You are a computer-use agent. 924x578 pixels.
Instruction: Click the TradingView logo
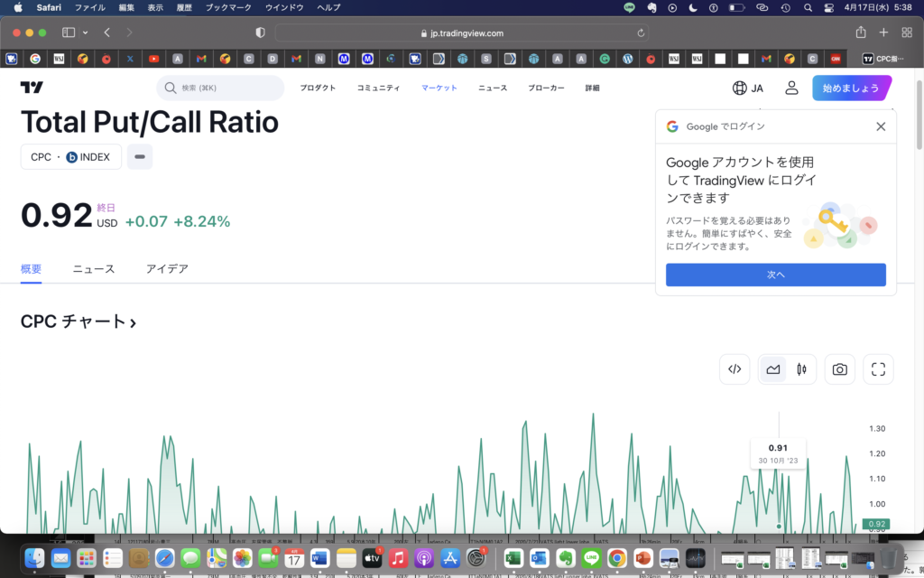coord(32,88)
